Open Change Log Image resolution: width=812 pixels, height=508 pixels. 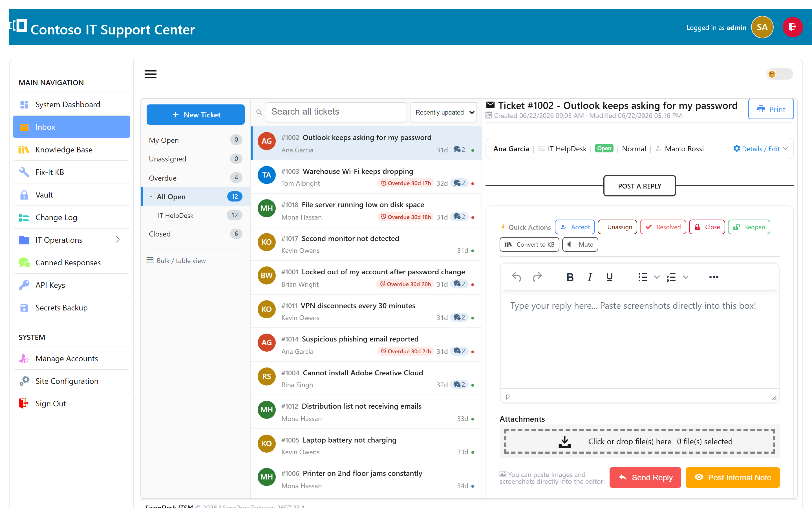pos(71,217)
